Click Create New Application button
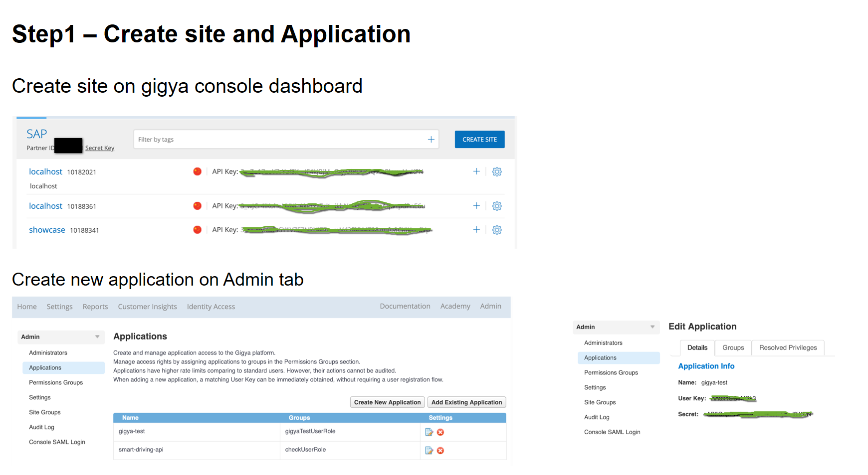This screenshot has height=475, width=868. coord(388,402)
